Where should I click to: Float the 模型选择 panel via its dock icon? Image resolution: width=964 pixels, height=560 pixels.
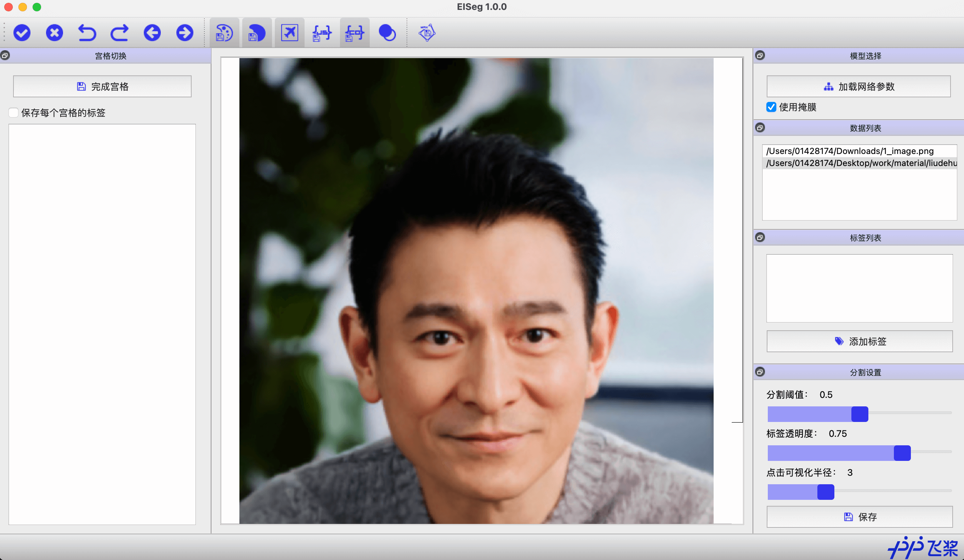(760, 56)
